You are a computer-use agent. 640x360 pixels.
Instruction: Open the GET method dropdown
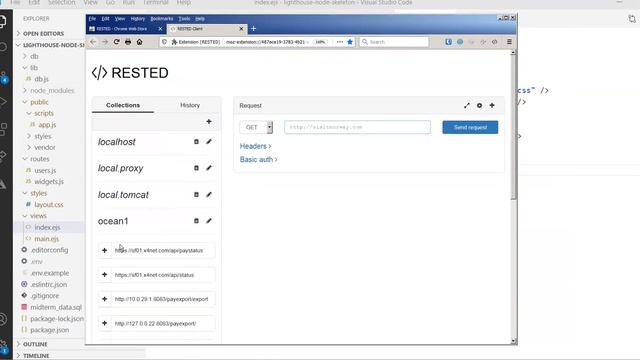(x=256, y=127)
